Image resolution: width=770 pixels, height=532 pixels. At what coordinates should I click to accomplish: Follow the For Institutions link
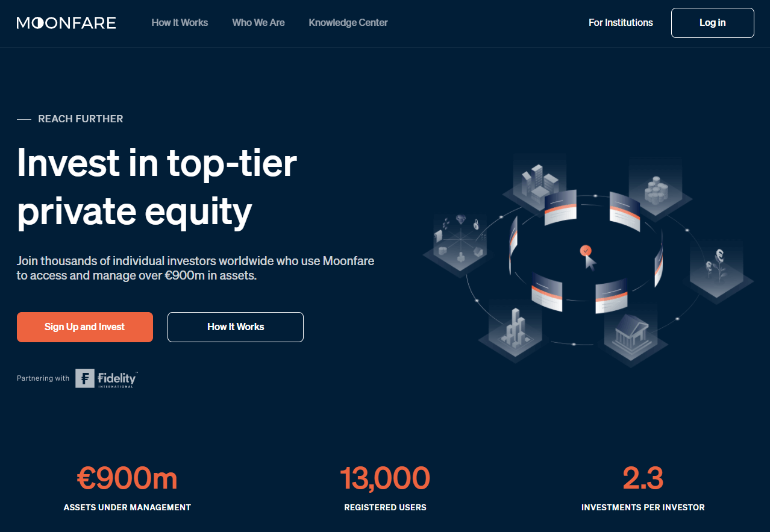click(x=621, y=23)
